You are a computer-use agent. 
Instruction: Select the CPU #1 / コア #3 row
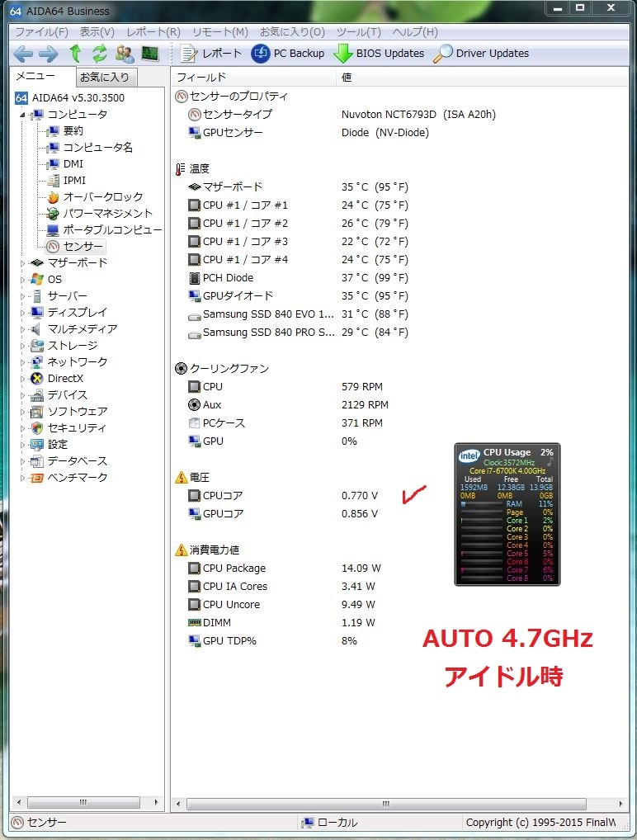298,242
